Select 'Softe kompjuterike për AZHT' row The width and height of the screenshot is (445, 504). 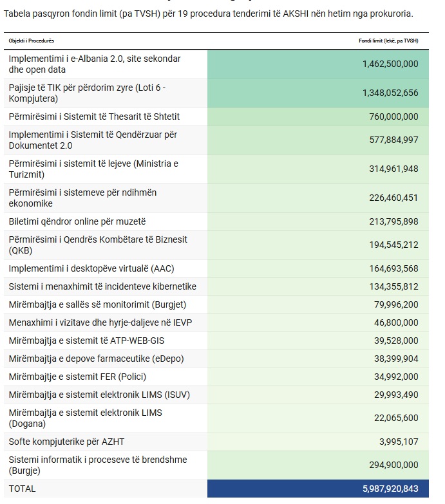[216, 442]
